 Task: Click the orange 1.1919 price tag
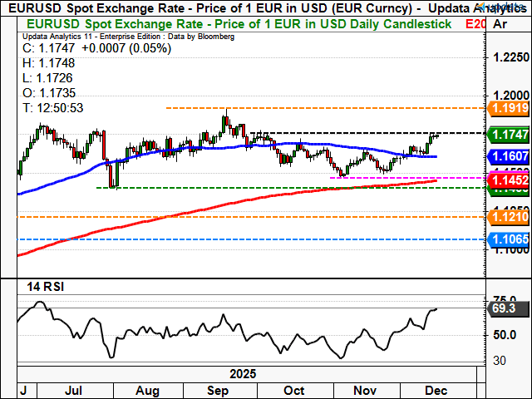[505, 109]
